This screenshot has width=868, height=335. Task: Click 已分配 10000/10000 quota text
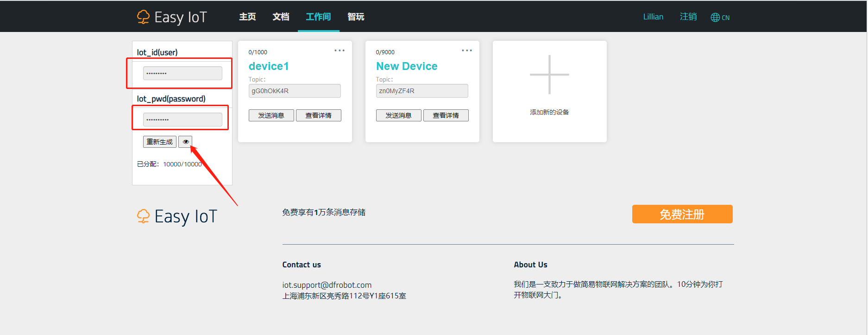(170, 164)
